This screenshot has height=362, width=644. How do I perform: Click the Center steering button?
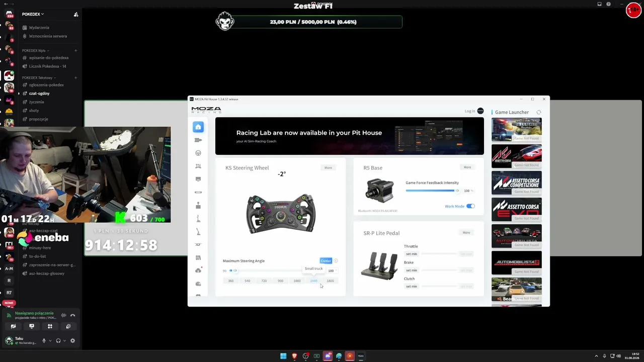(326, 260)
